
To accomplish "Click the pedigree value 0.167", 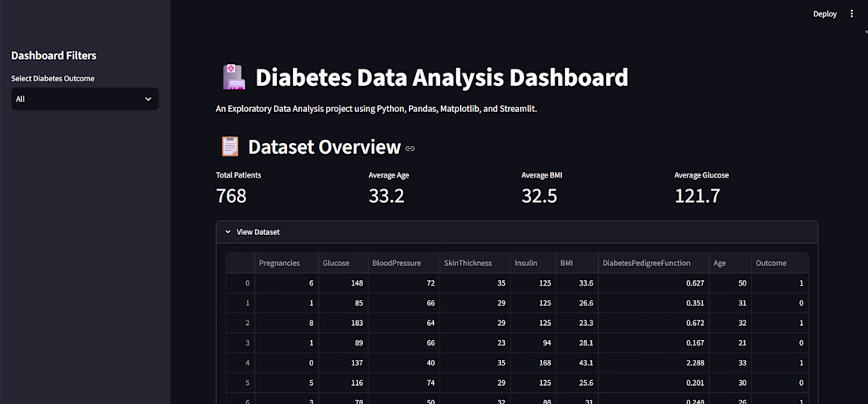I will [654, 342].
